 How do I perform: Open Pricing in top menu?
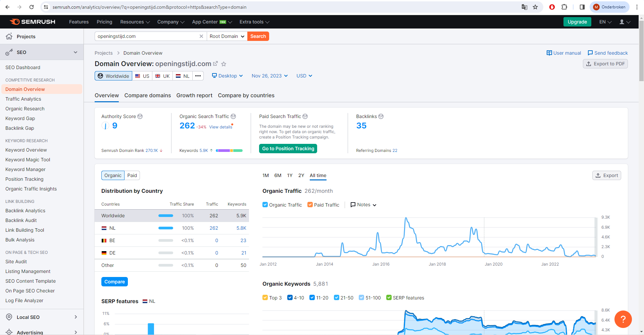pos(104,22)
